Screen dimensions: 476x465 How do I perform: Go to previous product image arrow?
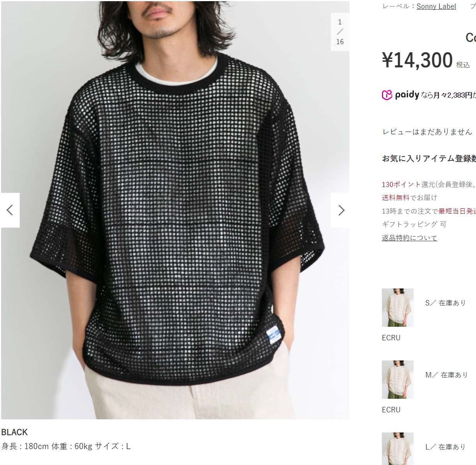[10, 210]
